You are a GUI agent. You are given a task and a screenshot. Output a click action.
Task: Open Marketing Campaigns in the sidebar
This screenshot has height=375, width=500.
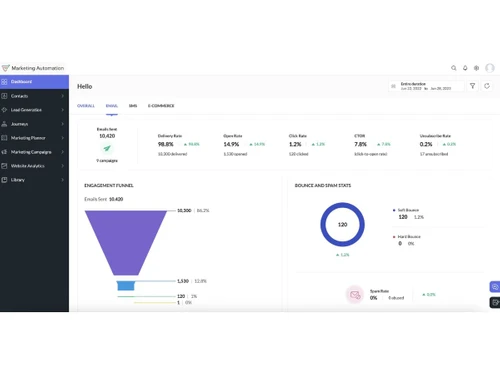pyautogui.click(x=34, y=152)
